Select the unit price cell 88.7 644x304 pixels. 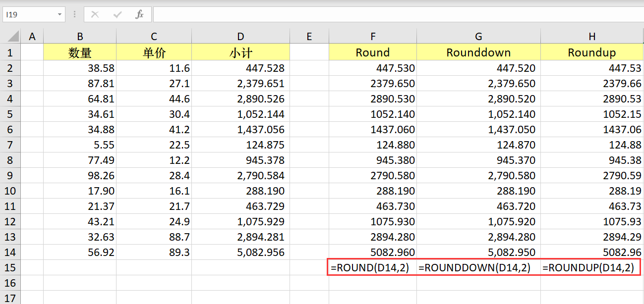(154, 237)
